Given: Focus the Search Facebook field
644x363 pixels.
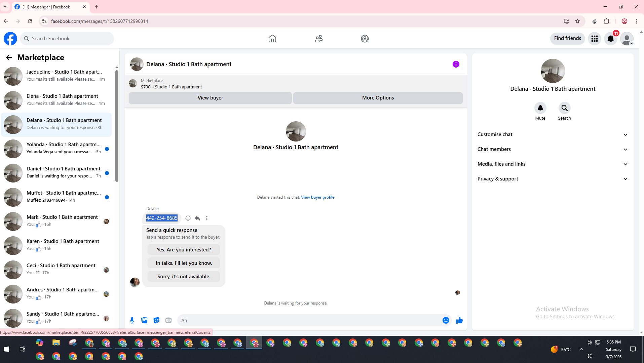Looking at the screenshot, I should click(x=67, y=39).
